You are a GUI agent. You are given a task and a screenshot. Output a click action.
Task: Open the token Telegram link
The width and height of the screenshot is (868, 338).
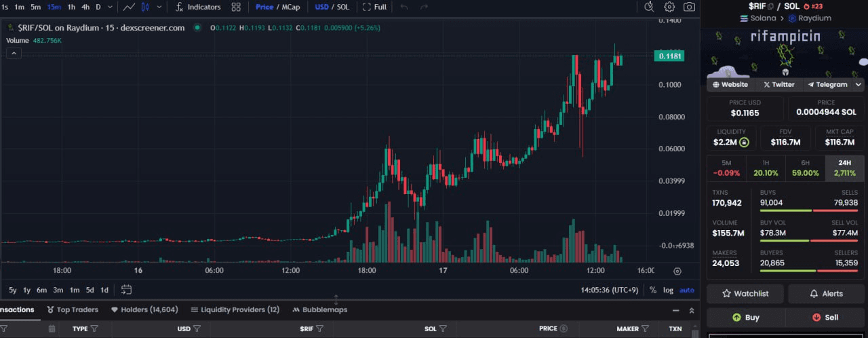click(x=827, y=85)
